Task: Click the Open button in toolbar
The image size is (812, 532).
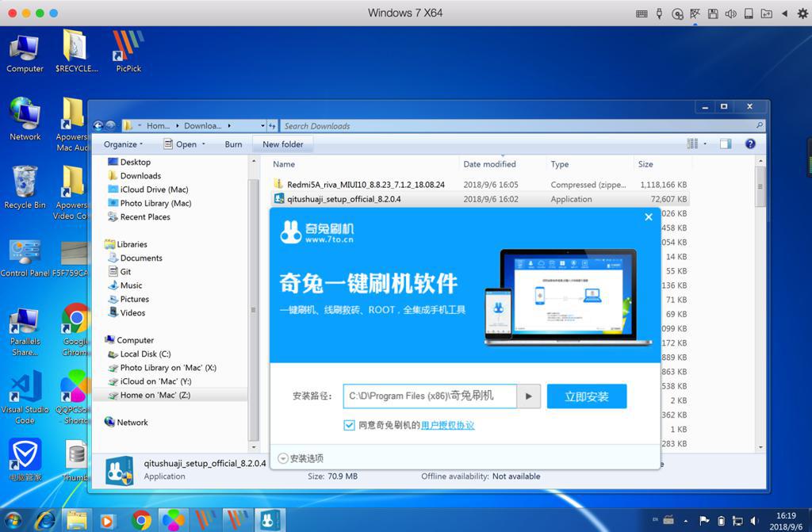Action: (x=180, y=144)
